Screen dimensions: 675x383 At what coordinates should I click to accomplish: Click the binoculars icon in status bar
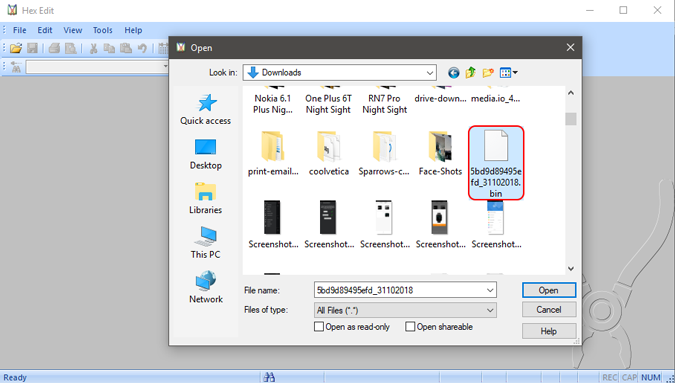click(x=269, y=377)
